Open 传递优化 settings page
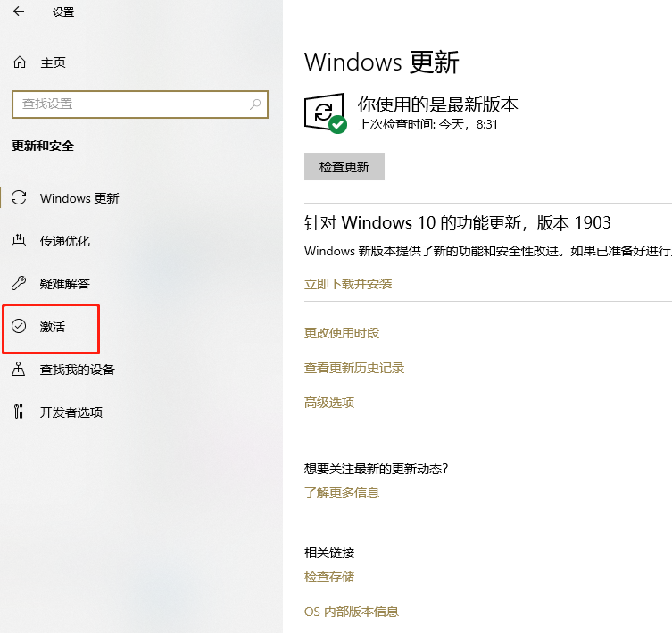Screen dimensions: 672x633 pos(65,241)
